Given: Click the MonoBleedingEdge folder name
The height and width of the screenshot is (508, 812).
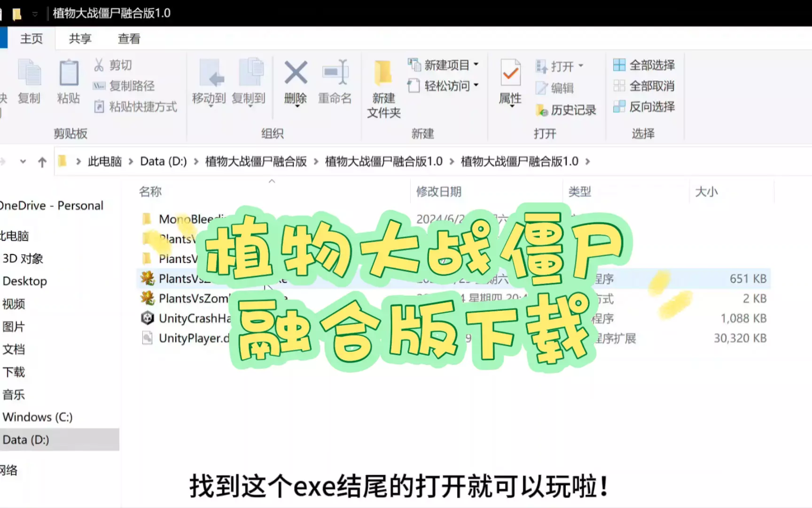Looking at the screenshot, I should 193,219.
